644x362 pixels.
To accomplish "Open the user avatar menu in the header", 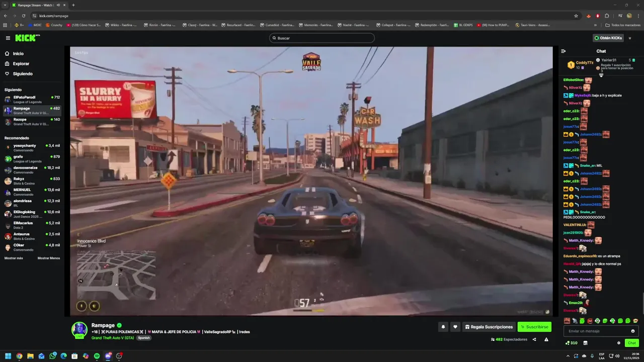I will tap(630, 38).
